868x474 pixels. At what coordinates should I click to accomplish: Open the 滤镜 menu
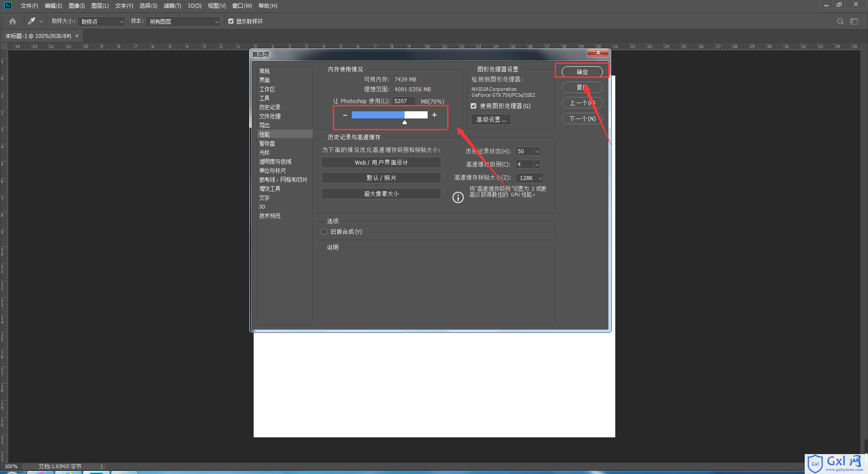click(x=172, y=6)
